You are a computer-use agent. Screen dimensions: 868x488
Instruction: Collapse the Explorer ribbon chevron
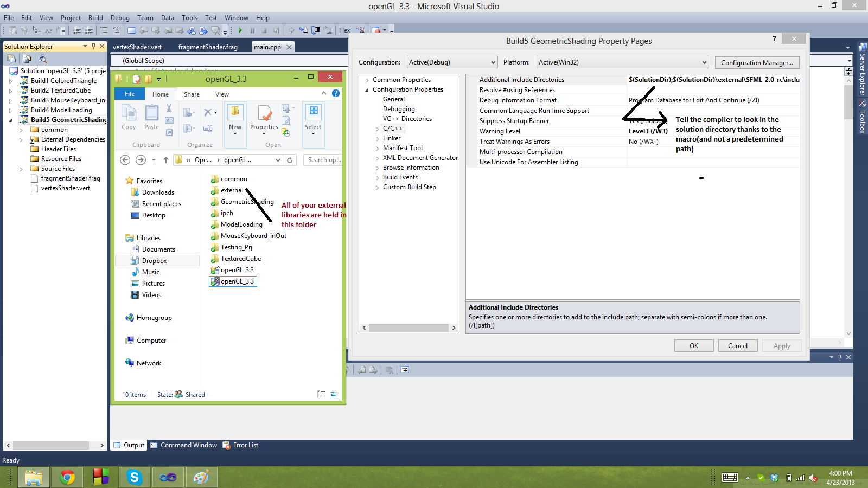324,93
